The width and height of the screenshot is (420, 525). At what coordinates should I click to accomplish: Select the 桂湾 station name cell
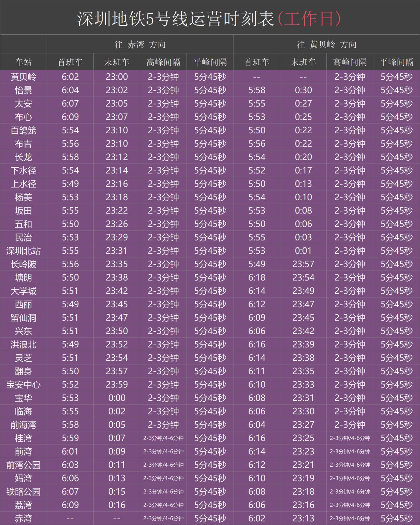(x=23, y=438)
